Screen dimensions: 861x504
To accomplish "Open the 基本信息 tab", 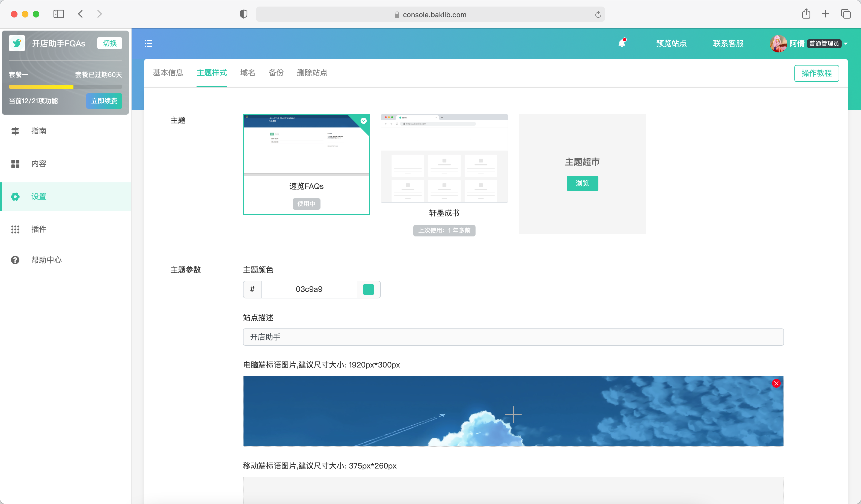I will pos(168,73).
